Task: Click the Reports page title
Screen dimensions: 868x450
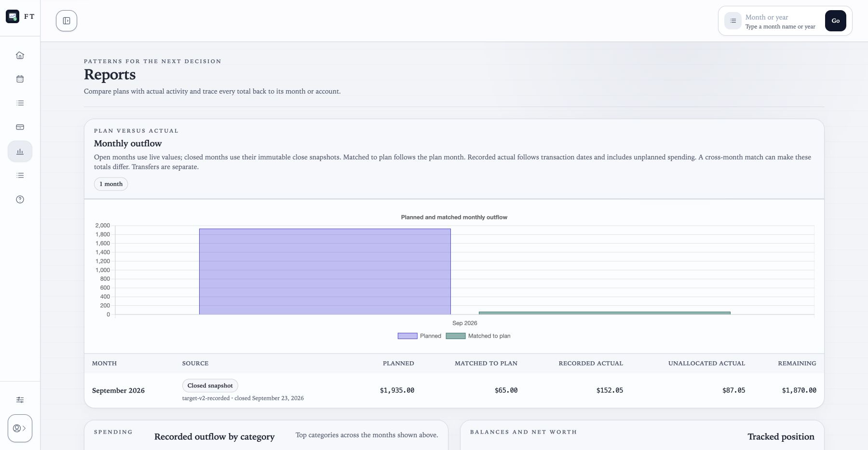Action: point(109,75)
